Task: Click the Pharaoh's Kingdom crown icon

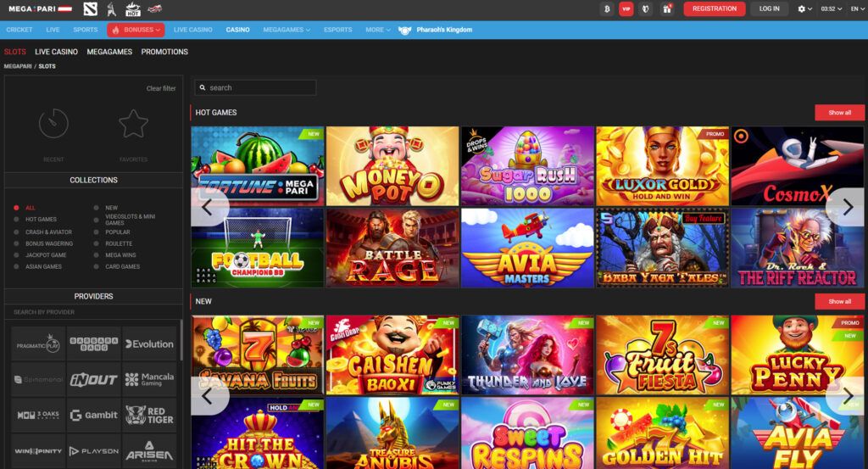Action: (404, 30)
